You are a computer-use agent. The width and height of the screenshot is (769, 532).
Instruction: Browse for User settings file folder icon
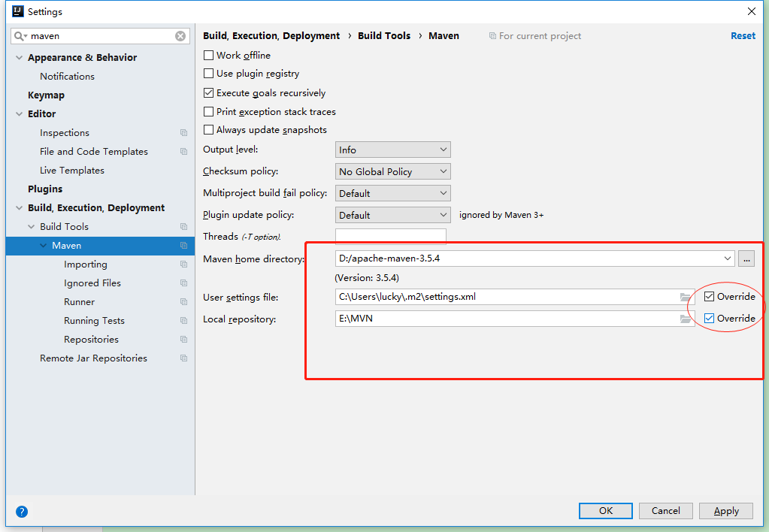685,297
